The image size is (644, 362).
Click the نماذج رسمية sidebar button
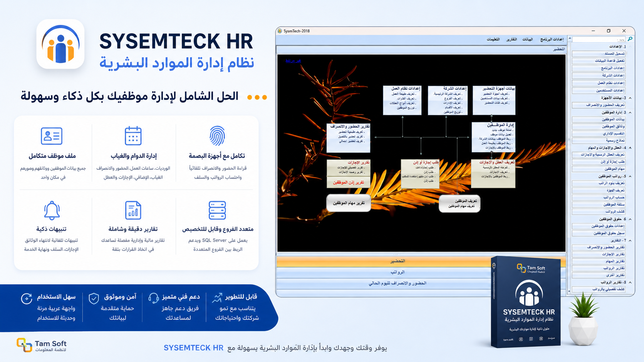(599, 140)
